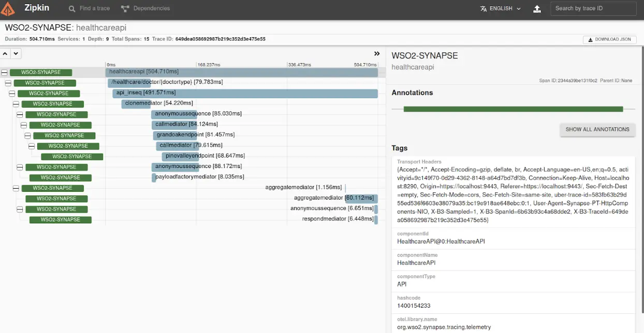
Task: Select the callmediator 84.124ms span bar
Action: pos(174,125)
